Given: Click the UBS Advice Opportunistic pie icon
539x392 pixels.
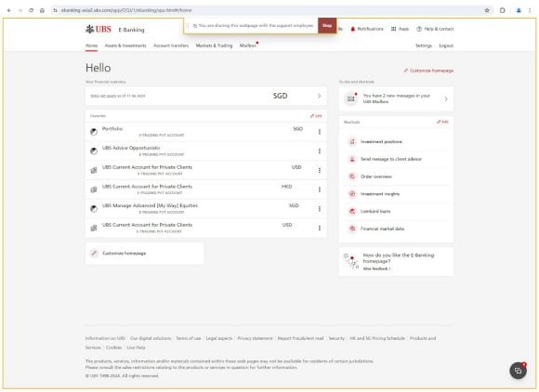Looking at the screenshot, I should (94, 151).
